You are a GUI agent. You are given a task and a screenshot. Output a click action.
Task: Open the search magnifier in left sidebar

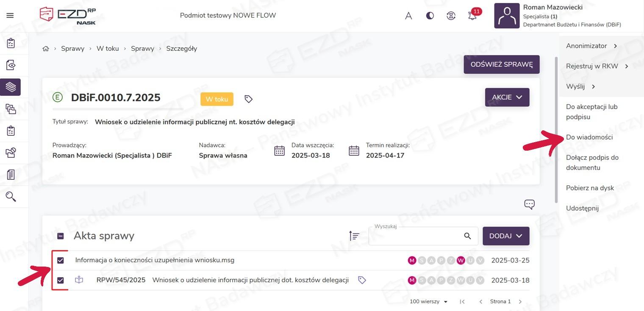tap(11, 196)
